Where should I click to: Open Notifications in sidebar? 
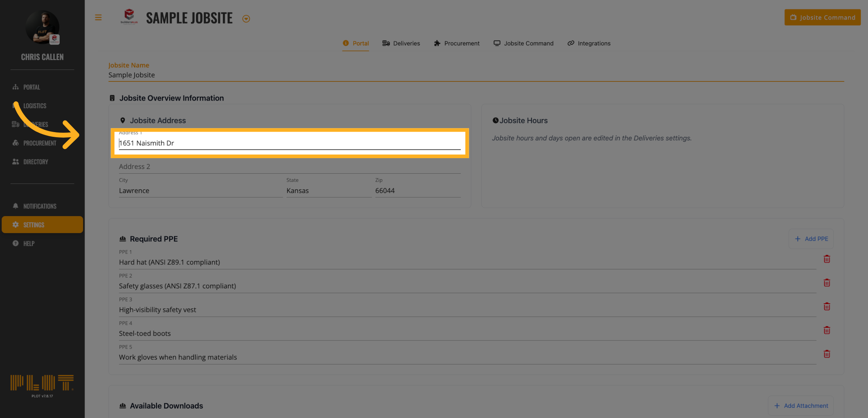pos(39,206)
